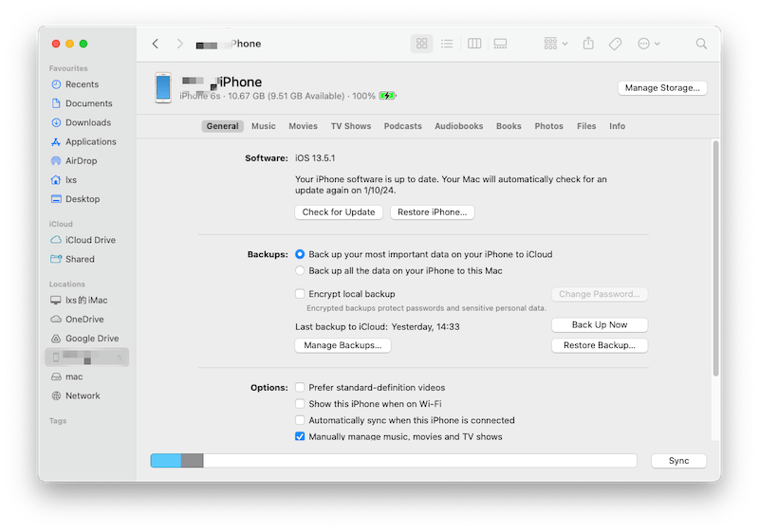Go back with the left chevron

(x=156, y=44)
